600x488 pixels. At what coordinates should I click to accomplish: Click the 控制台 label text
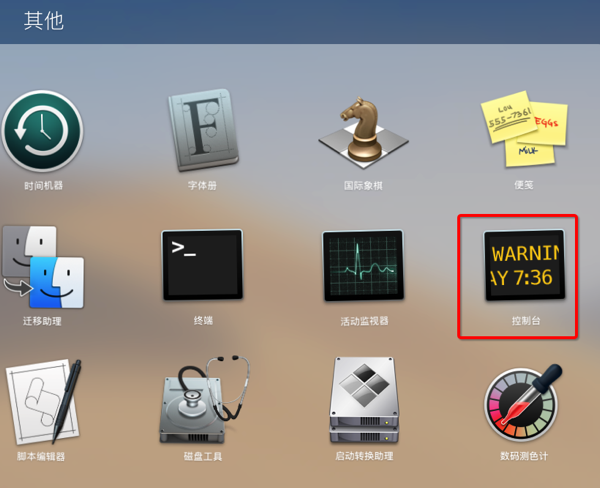click(x=526, y=320)
